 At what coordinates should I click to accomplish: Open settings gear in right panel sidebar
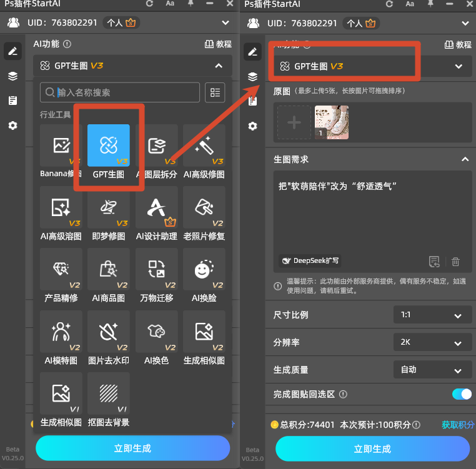[252, 126]
